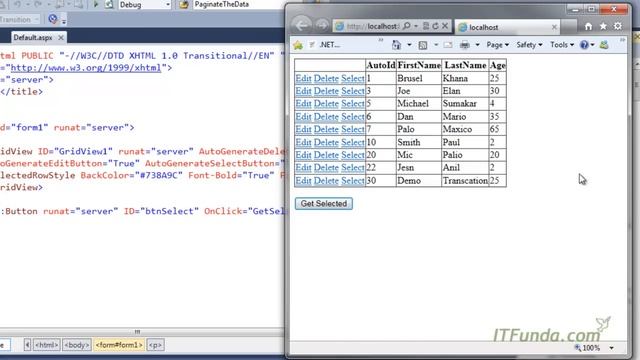
Task: Click Select link in Smith Paul row
Action: [x=353, y=142]
